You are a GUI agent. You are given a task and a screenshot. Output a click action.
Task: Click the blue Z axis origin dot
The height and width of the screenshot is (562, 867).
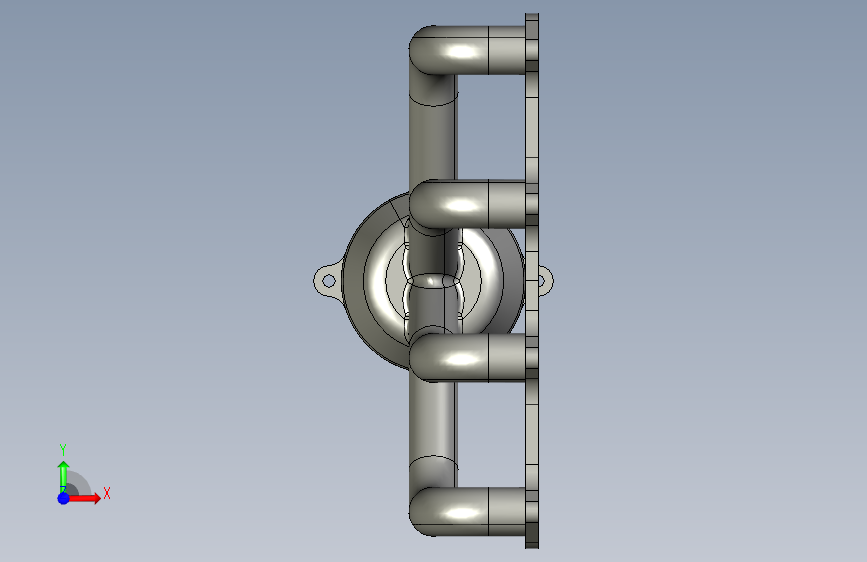point(64,498)
